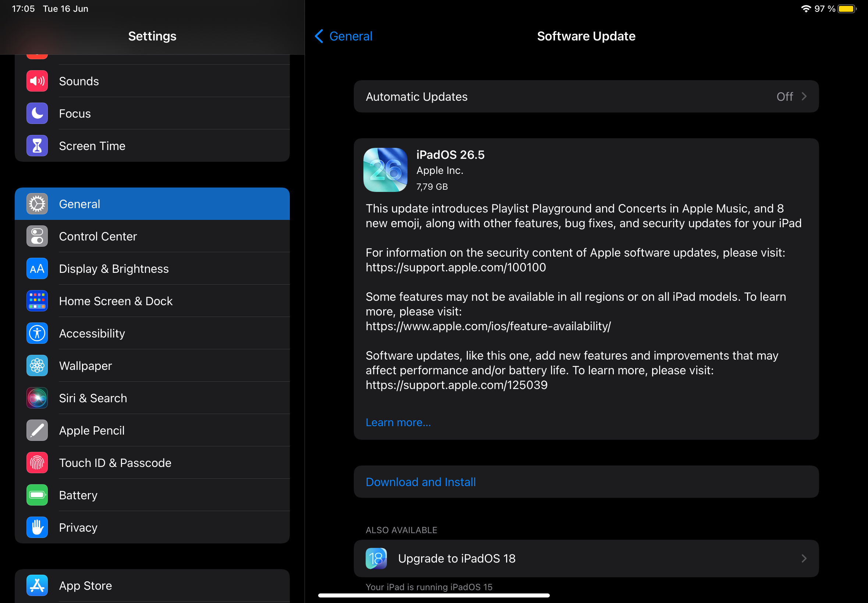Tap the App Store icon
This screenshot has height=603, width=868.
pyautogui.click(x=37, y=586)
